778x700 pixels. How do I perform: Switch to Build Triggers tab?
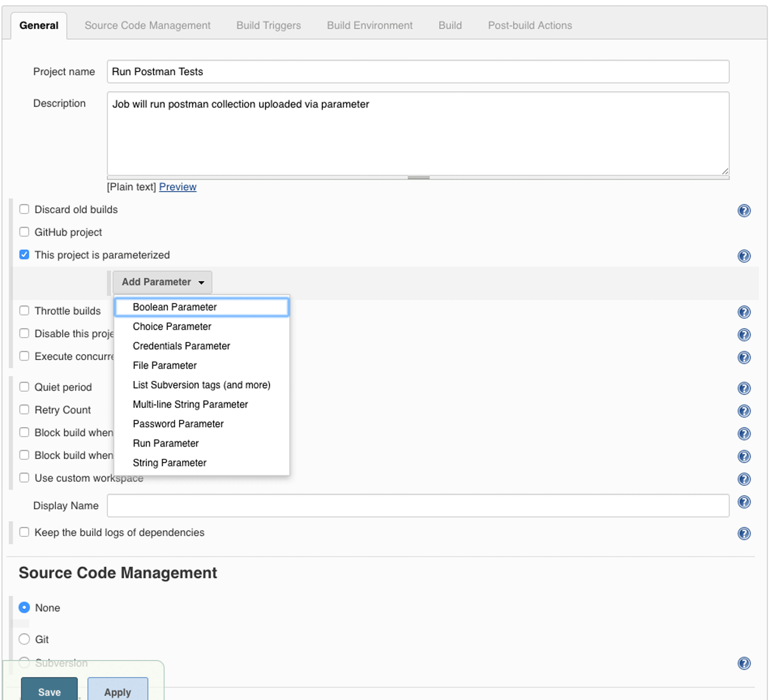tap(268, 26)
